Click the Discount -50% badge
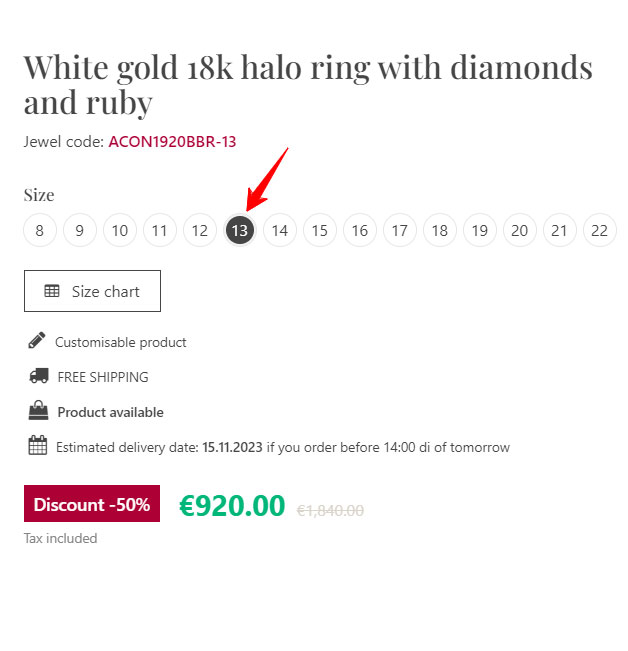 [x=92, y=504]
